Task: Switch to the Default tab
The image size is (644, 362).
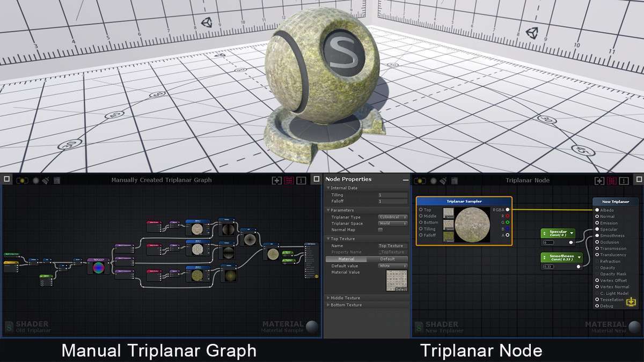Action: click(387, 259)
